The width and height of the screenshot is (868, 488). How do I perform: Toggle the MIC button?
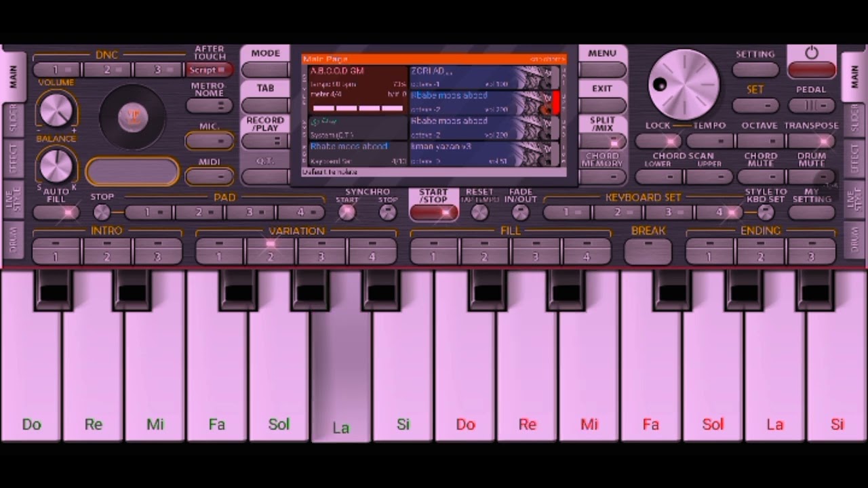(209, 141)
